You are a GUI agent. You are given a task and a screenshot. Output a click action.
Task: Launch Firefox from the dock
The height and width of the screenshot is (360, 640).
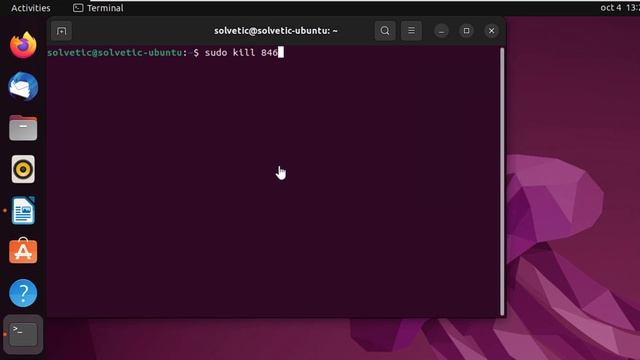[x=23, y=45]
